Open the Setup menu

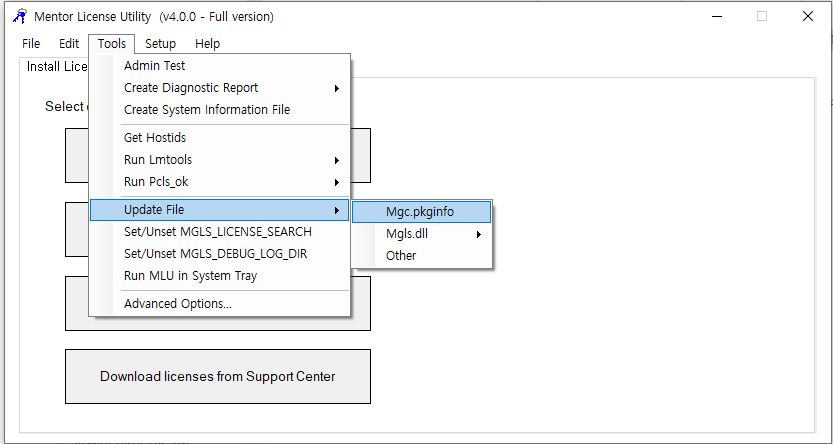[x=160, y=44]
